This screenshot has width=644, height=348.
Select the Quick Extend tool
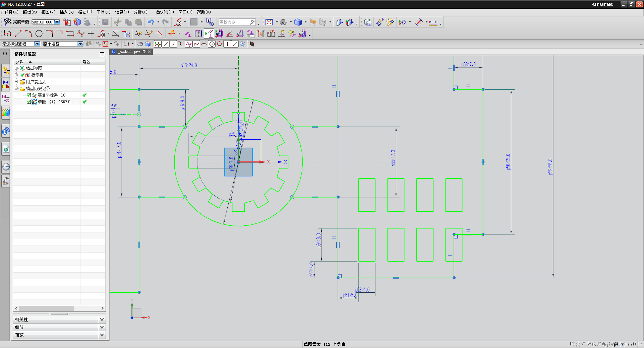(149, 33)
